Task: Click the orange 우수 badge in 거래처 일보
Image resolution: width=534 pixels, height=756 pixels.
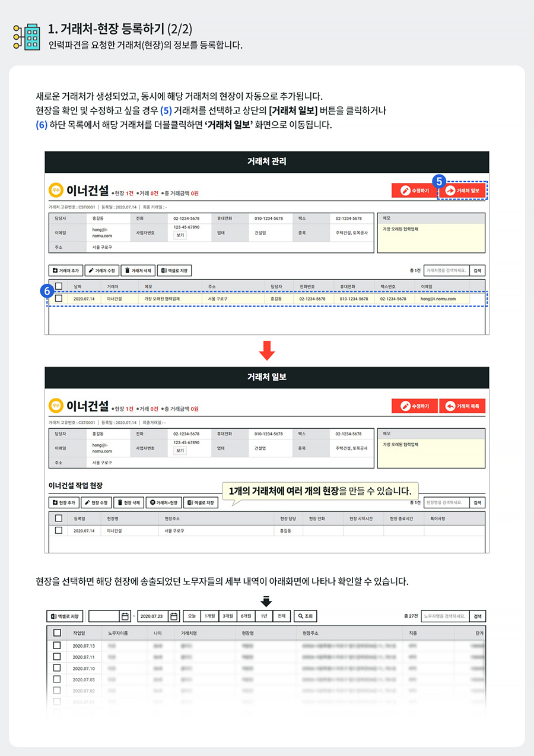Action: tap(56, 406)
